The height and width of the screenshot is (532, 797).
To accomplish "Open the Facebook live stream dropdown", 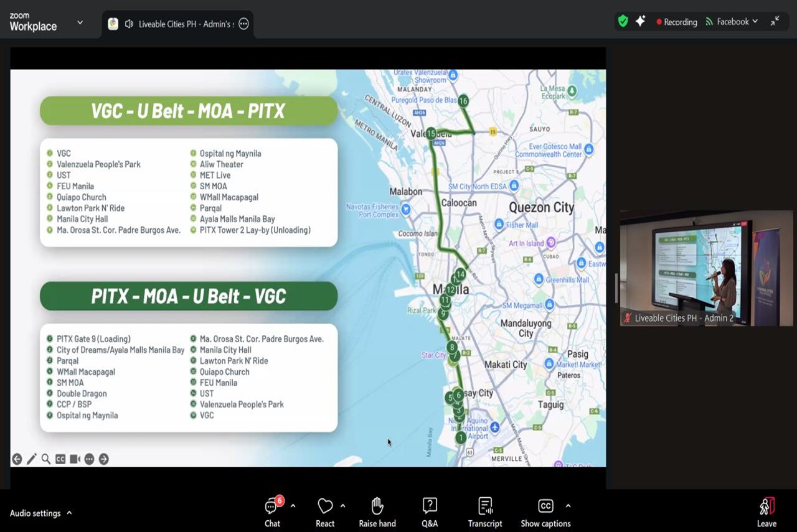I will point(732,22).
